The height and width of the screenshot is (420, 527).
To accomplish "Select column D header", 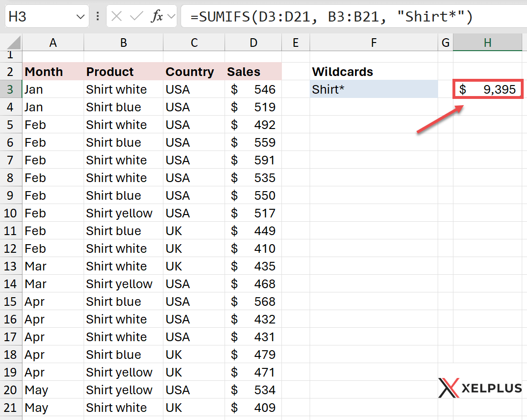I will [253, 43].
